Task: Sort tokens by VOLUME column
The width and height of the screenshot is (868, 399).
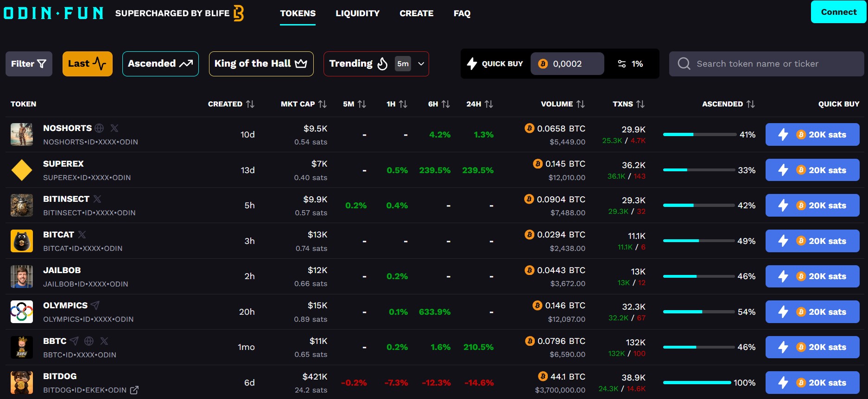Action: click(x=562, y=104)
